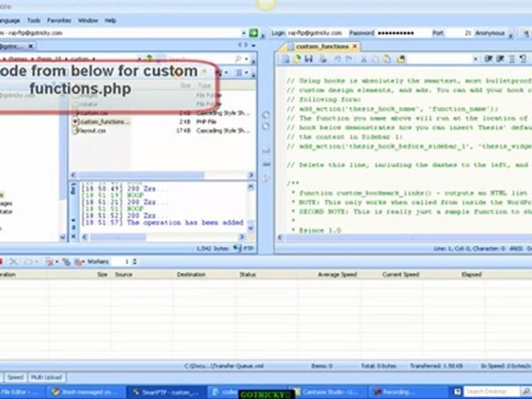Viewport: 532px width, 399px height.
Task: Open the view columns dropdown in browser toolbar
Action: [247, 72]
